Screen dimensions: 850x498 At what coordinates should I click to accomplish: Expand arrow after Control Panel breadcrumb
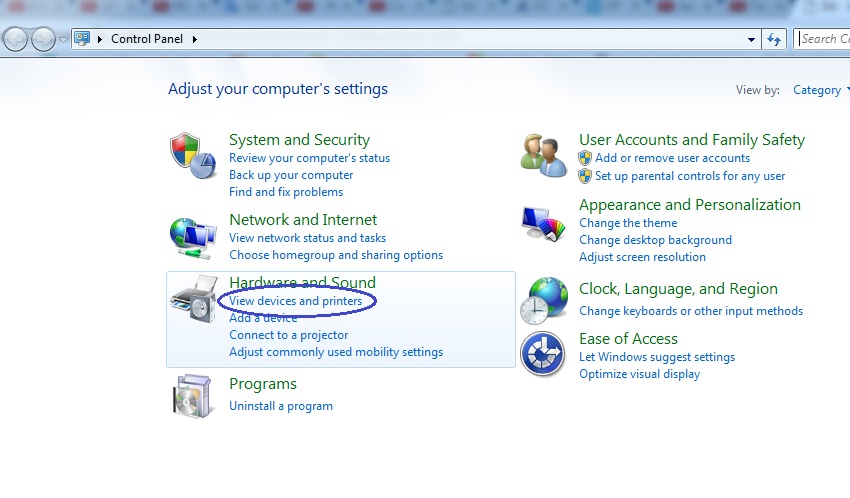click(x=195, y=39)
